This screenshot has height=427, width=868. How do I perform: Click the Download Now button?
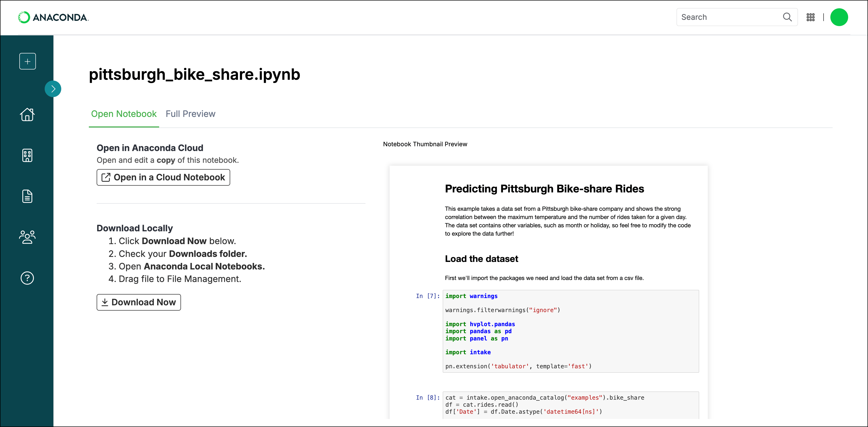click(x=139, y=302)
